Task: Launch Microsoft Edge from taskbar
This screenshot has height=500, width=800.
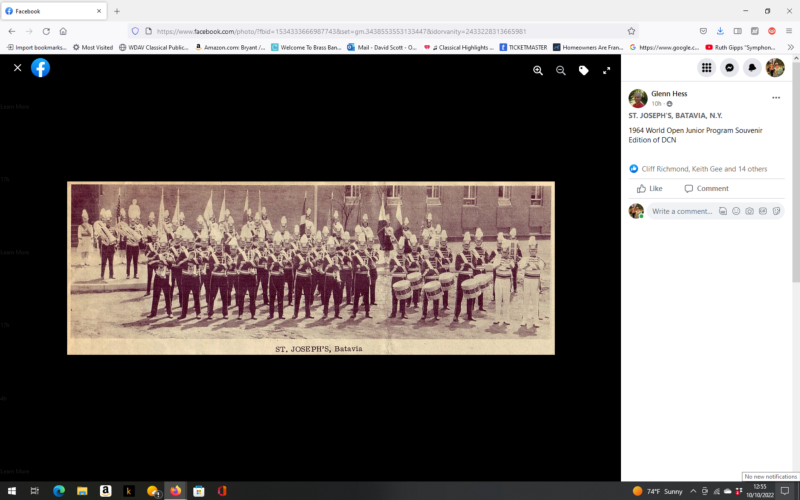Action: pyautogui.click(x=59, y=491)
